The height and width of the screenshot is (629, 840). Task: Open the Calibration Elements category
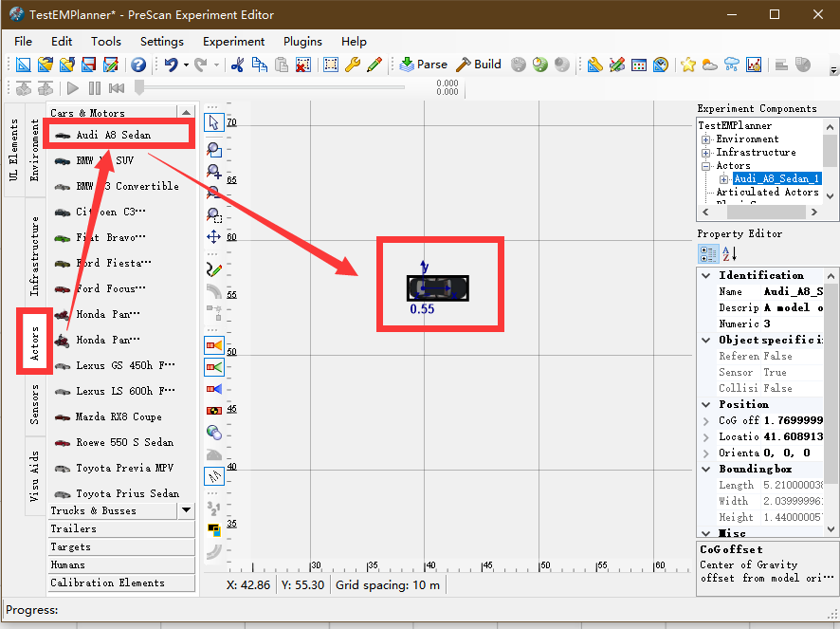click(x=121, y=583)
